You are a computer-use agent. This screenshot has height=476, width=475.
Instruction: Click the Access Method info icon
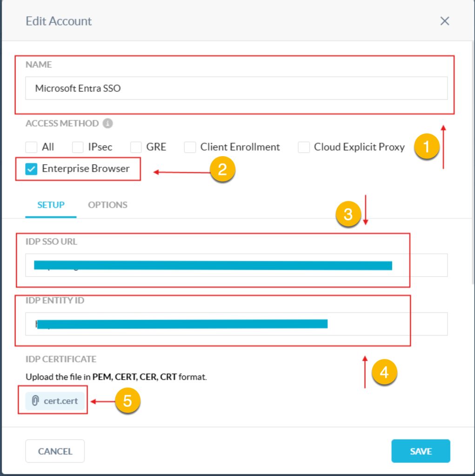pyautogui.click(x=107, y=124)
